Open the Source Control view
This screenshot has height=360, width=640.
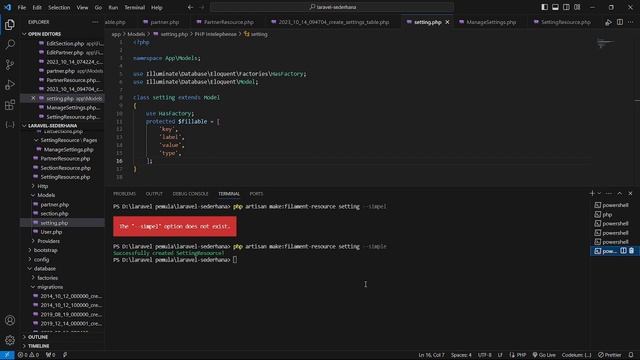pos(10,64)
